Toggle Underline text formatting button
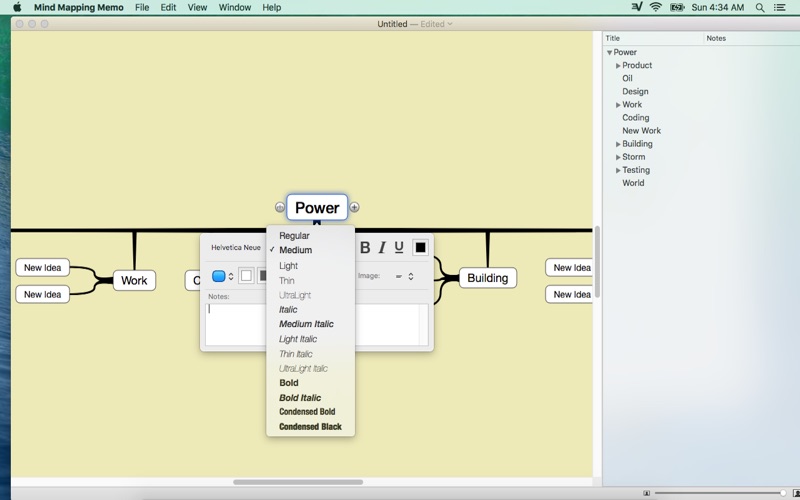 click(x=399, y=247)
